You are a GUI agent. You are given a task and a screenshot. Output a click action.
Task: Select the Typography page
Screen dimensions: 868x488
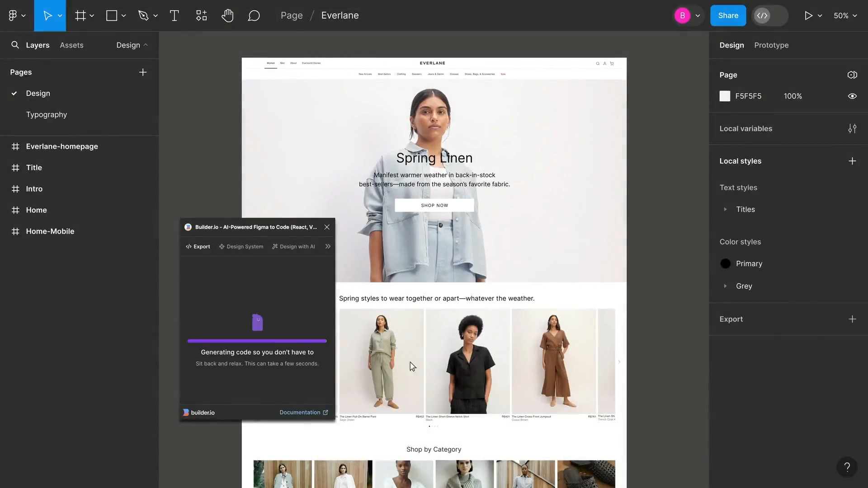tap(47, 115)
